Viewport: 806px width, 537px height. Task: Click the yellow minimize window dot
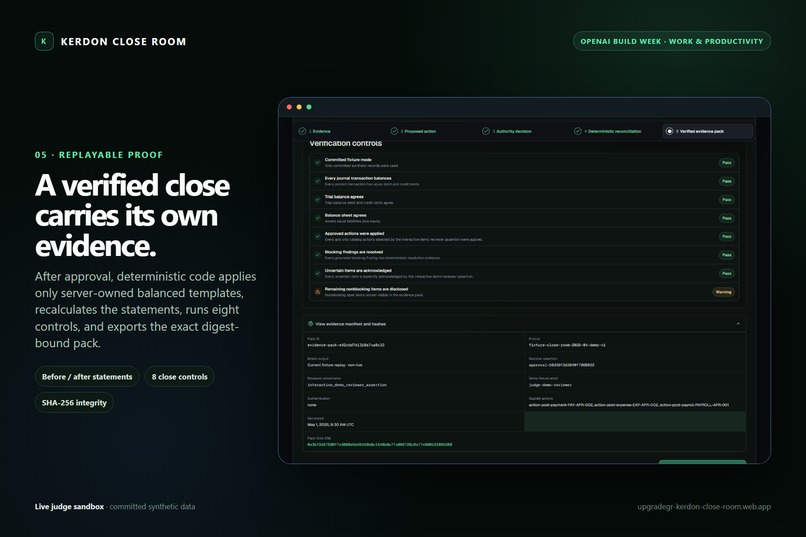(299, 107)
